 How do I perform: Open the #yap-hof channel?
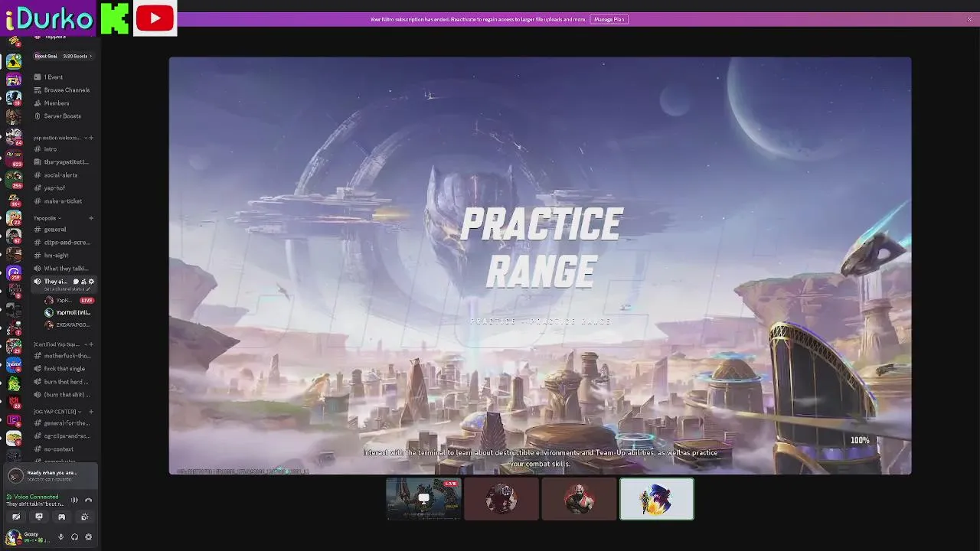coord(64,188)
